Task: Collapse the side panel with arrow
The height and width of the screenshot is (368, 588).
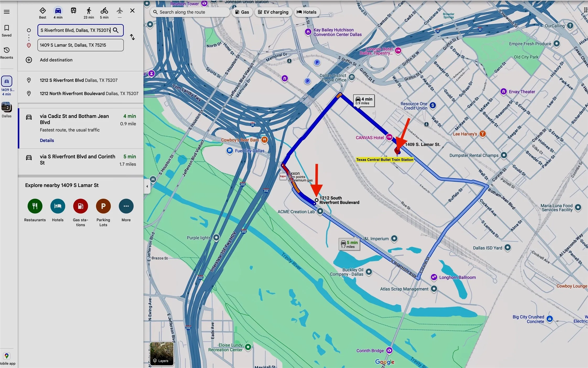Action: pyautogui.click(x=147, y=186)
